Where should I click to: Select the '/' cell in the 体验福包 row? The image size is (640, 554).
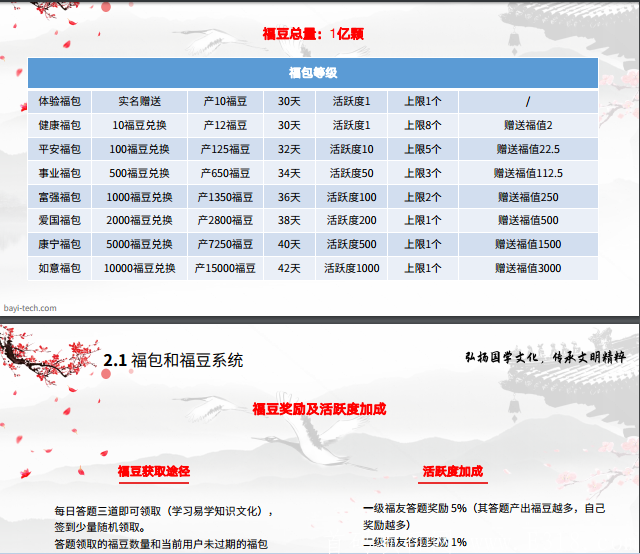(x=528, y=101)
